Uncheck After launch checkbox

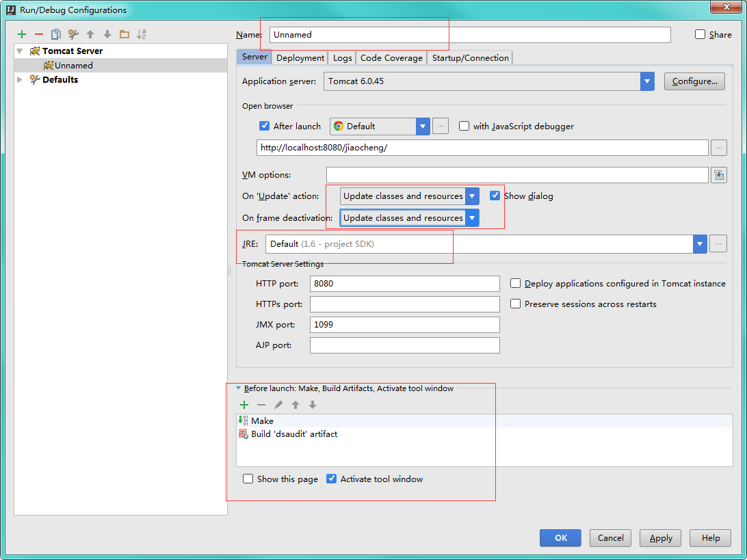[265, 126]
